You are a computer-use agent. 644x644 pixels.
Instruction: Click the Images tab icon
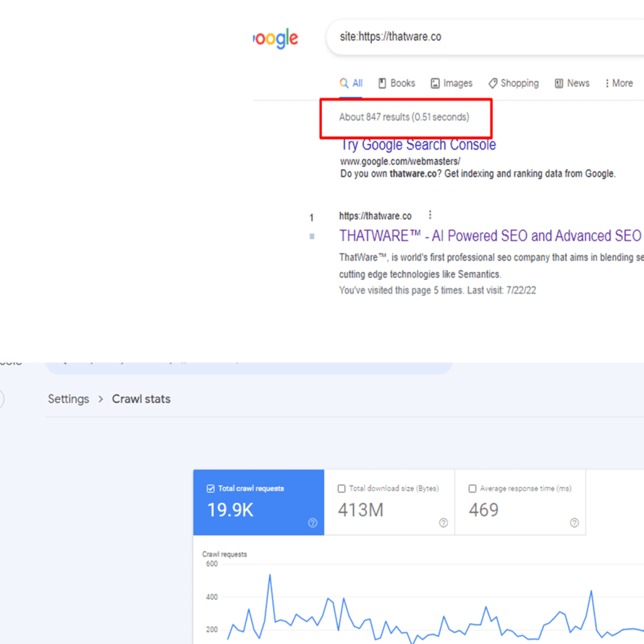tap(435, 84)
